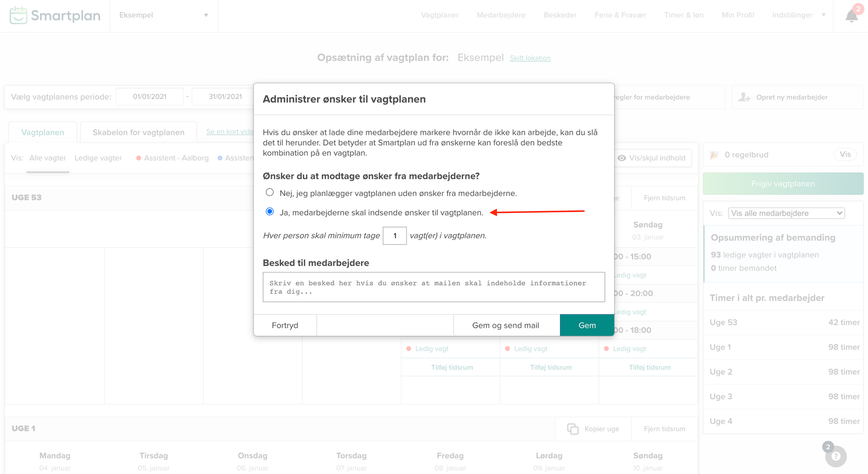868x474 pixels.
Task: Click the Kopier uge copy icon
Action: click(572, 429)
